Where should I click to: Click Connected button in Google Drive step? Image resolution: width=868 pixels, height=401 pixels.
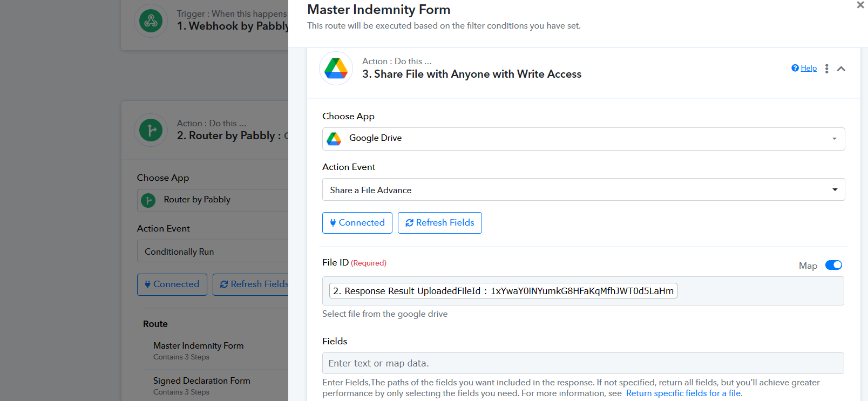pos(357,223)
